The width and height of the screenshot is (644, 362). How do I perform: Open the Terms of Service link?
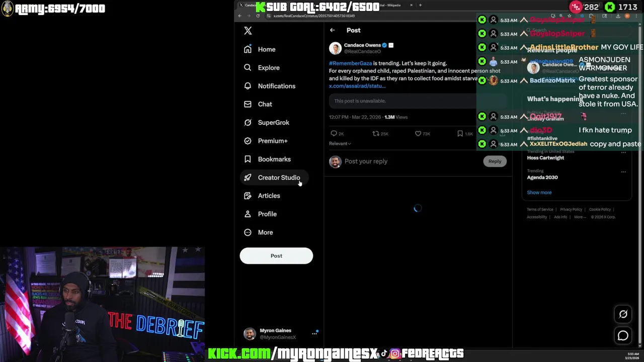tap(540, 210)
